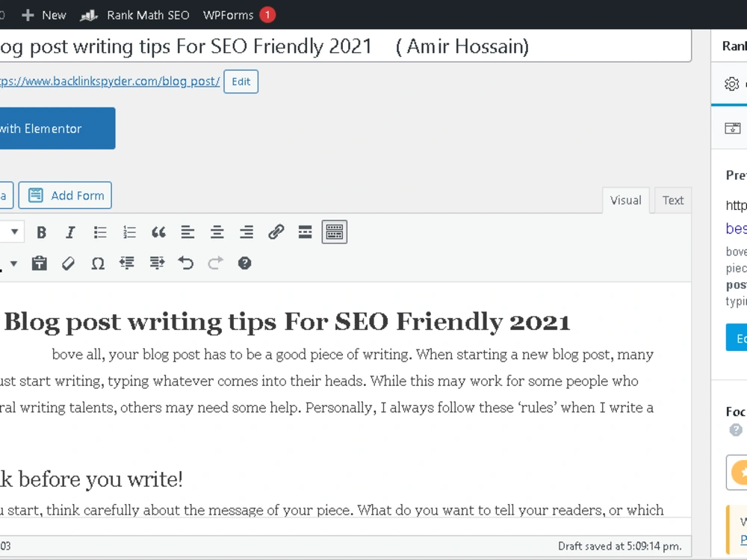Click the Edit permalink button
Image resolution: width=747 pixels, height=560 pixels.
[x=241, y=81]
